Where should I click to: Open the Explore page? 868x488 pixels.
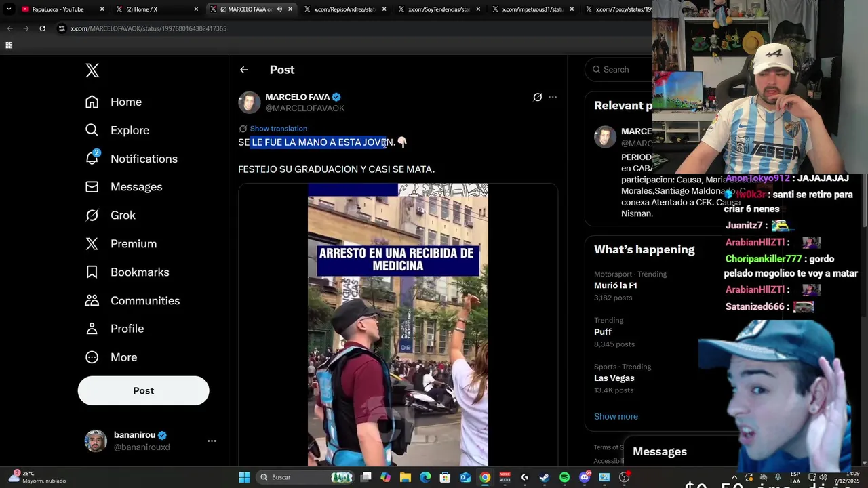(x=117, y=130)
